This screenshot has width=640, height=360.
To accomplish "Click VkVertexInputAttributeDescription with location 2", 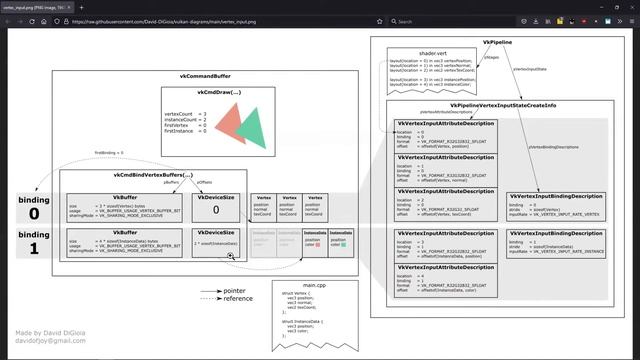I will click(446, 204).
